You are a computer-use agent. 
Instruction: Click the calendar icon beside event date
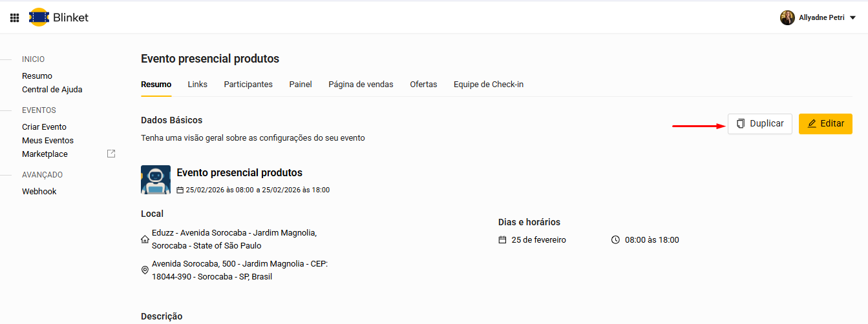coord(180,190)
